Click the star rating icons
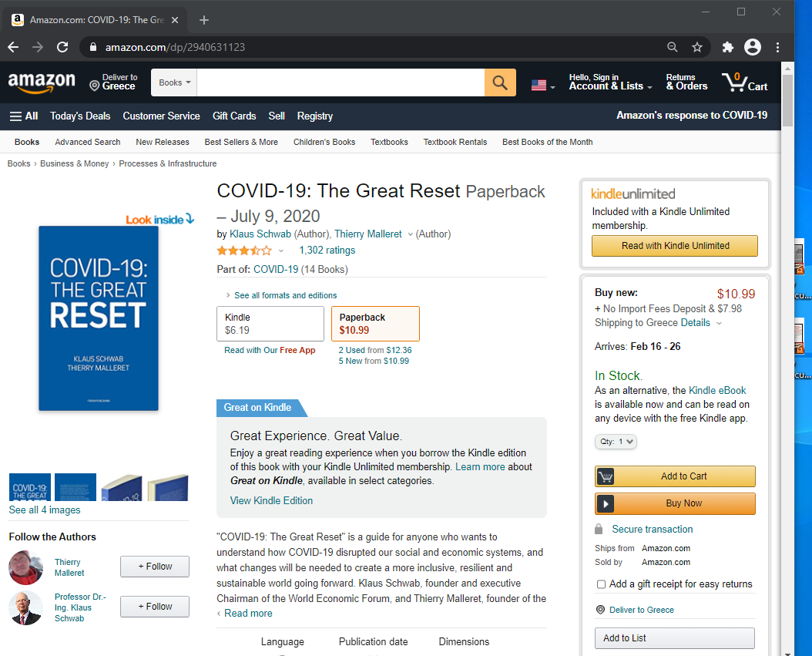This screenshot has height=656, width=812. (244, 251)
